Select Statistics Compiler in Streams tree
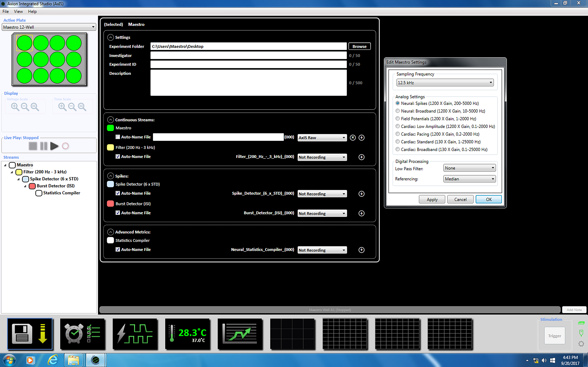This screenshot has width=588, height=367. [x=61, y=193]
